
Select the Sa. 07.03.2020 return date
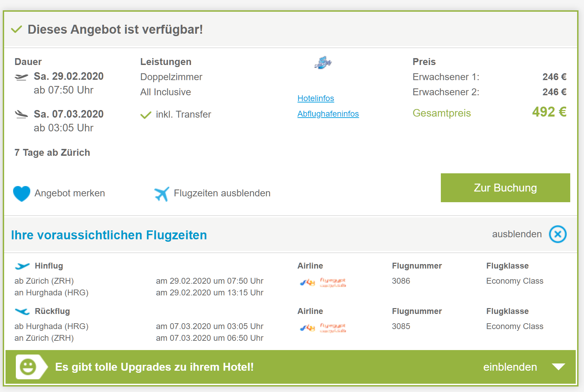point(68,114)
